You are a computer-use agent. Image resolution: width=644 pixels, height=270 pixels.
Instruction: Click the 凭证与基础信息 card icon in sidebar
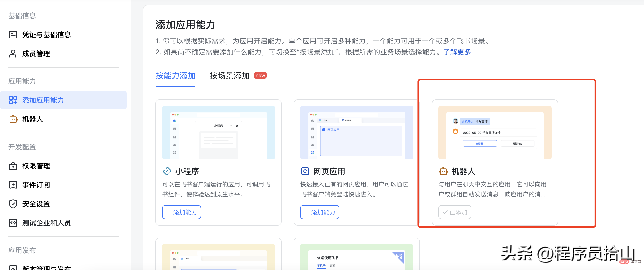(x=13, y=35)
